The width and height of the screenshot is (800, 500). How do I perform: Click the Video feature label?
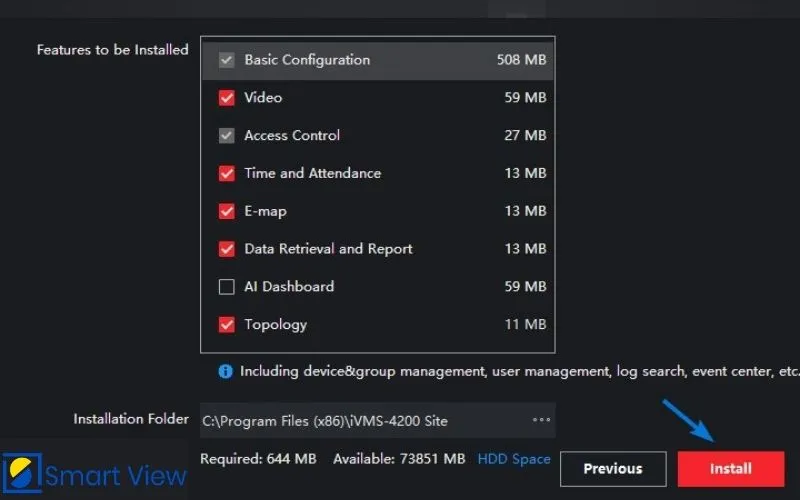(x=263, y=98)
